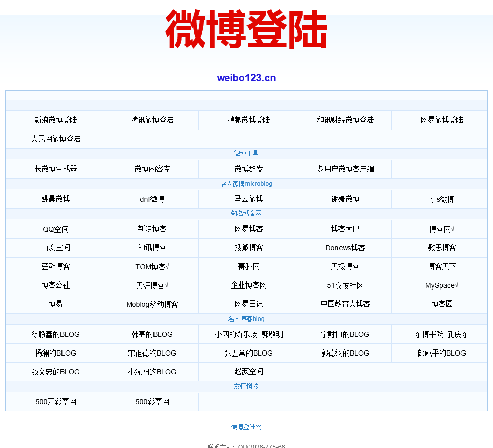Click 搜狐博客 link
The image size is (493, 448).
click(x=249, y=248)
